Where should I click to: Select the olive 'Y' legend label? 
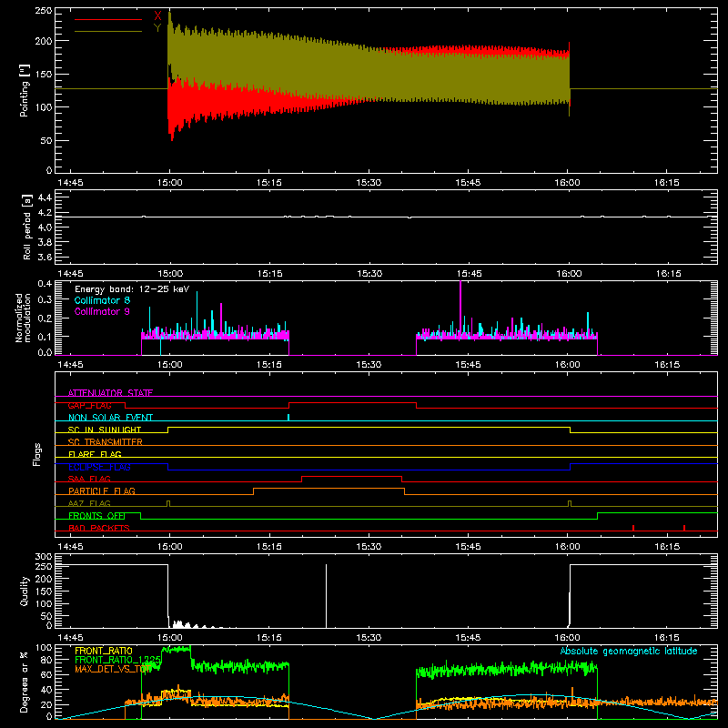(x=157, y=28)
